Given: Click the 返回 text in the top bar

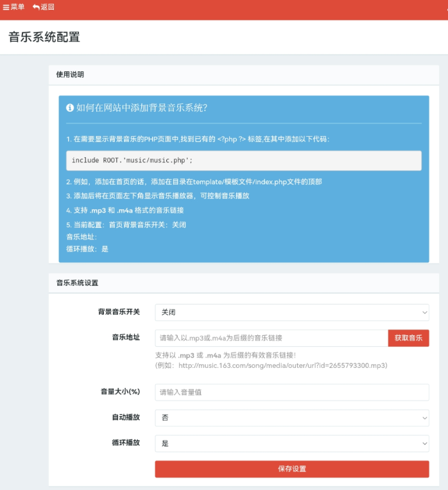Looking at the screenshot, I should click(47, 7).
